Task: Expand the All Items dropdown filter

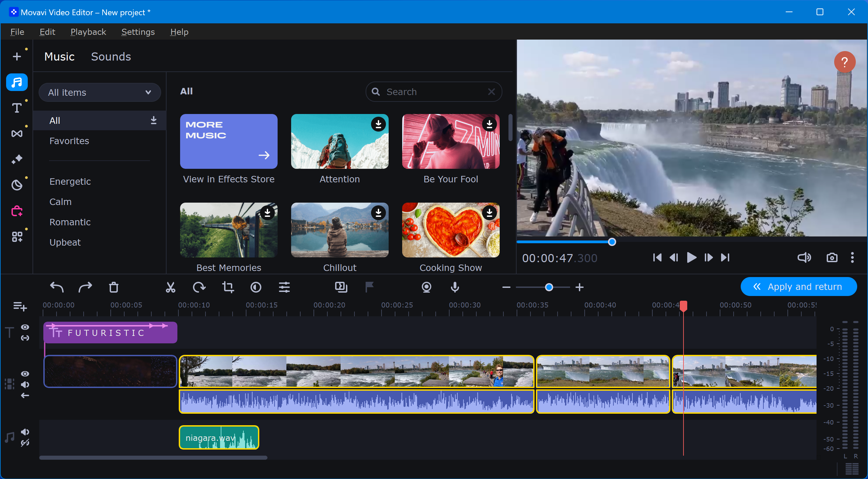Action: tap(99, 92)
